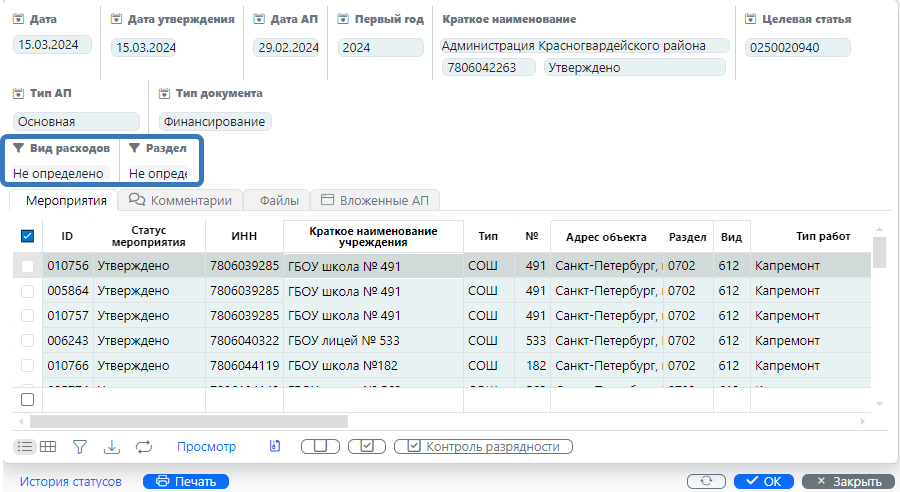The height and width of the screenshot is (492, 900).
Task: Click the small document icon beside Просмотр
Action: (x=275, y=447)
